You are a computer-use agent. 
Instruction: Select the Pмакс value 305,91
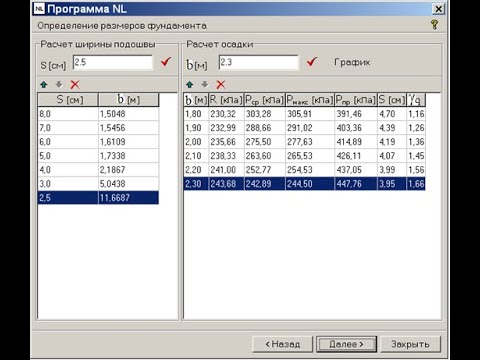coord(310,114)
